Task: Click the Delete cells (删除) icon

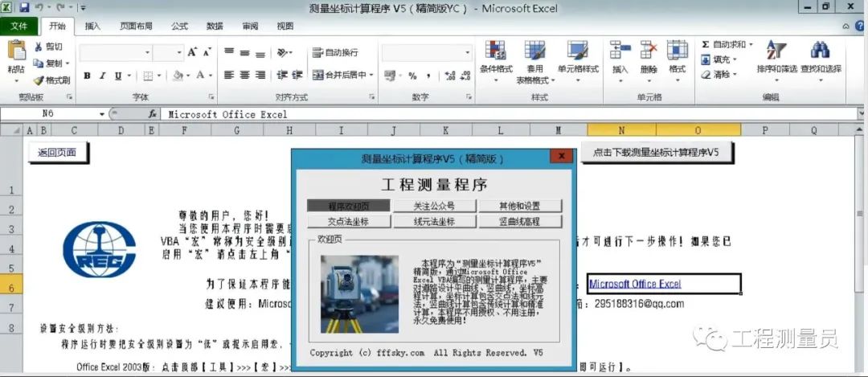Action: tap(649, 50)
